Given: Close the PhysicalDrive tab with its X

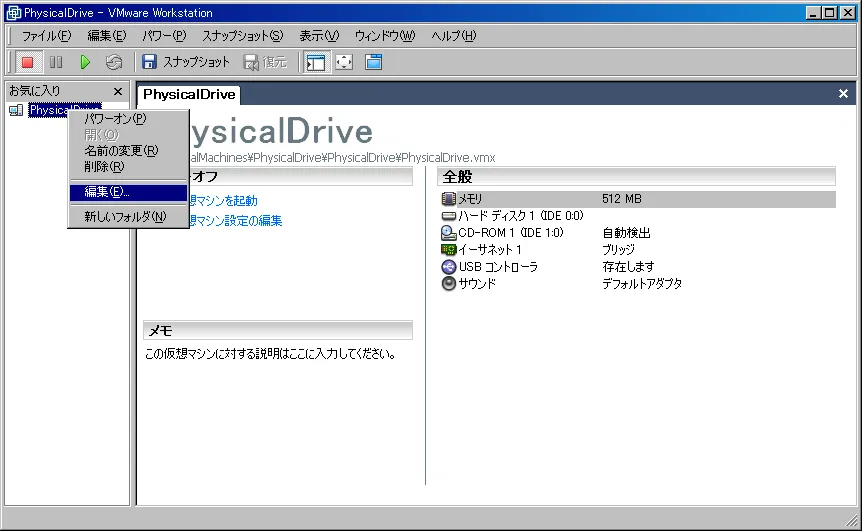Looking at the screenshot, I should [843, 94].
